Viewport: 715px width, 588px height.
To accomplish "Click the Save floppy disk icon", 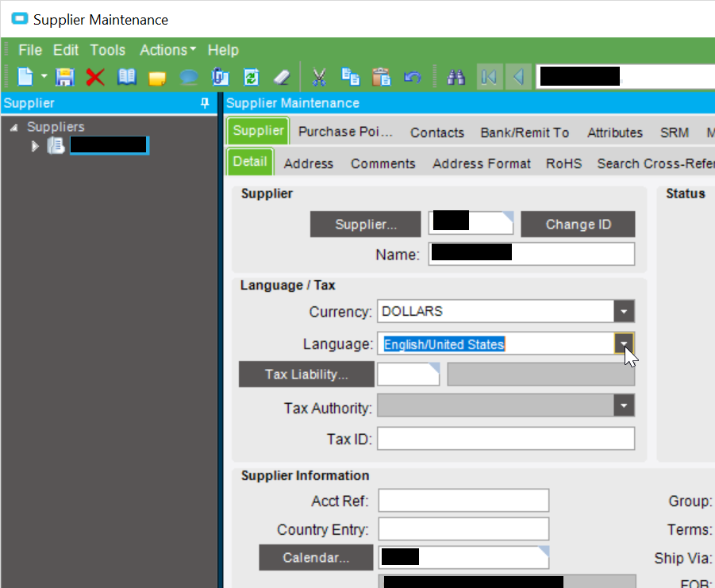I will 65,77.
